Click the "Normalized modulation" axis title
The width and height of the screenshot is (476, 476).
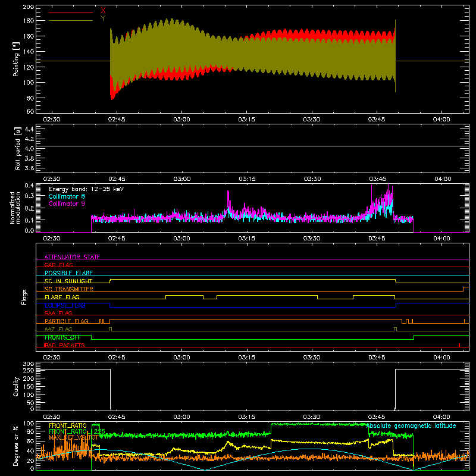point(15,208)
